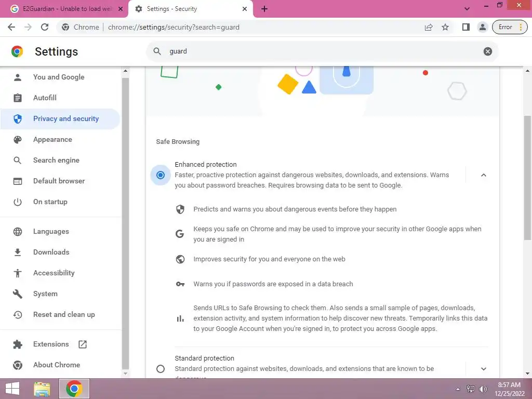The image size is (532, 399).
Task: Open the browser side panel
Action: point(466,27)
